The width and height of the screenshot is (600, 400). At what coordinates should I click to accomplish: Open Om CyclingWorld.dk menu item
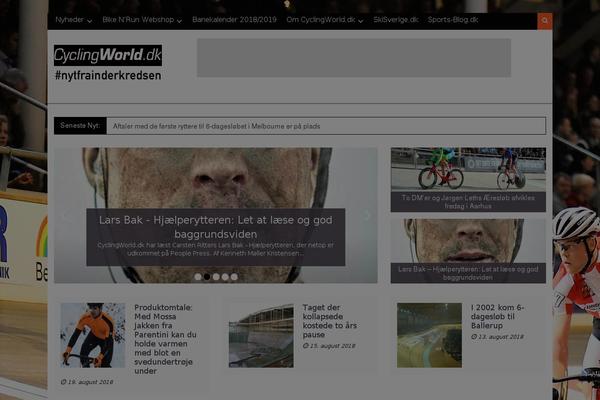[x=321, y=20]
